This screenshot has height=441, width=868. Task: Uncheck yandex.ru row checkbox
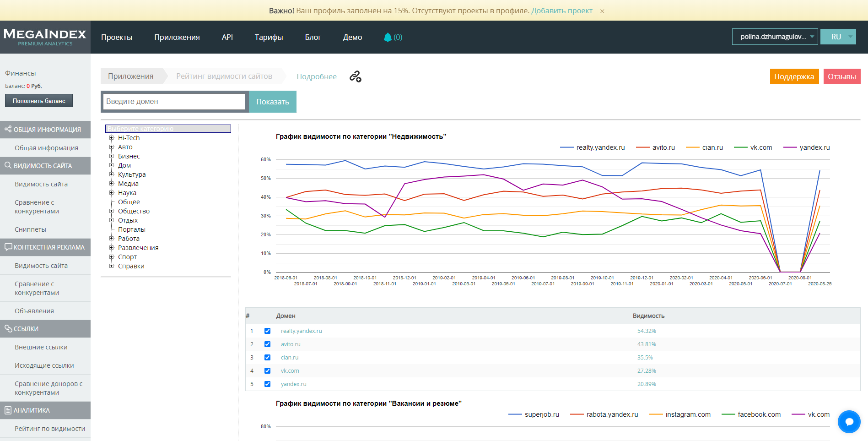click(x=267, y=384)
